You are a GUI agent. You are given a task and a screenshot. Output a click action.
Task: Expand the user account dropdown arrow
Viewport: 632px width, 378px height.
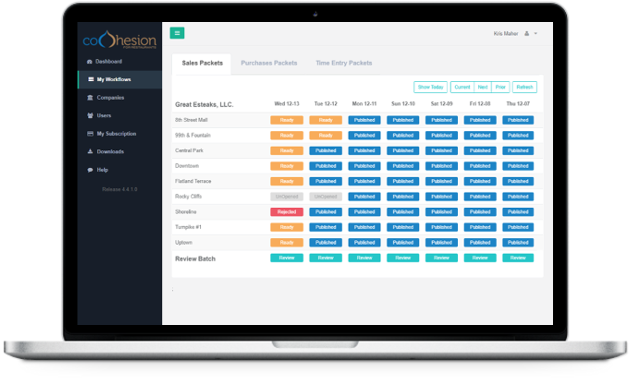coord(536,33)
